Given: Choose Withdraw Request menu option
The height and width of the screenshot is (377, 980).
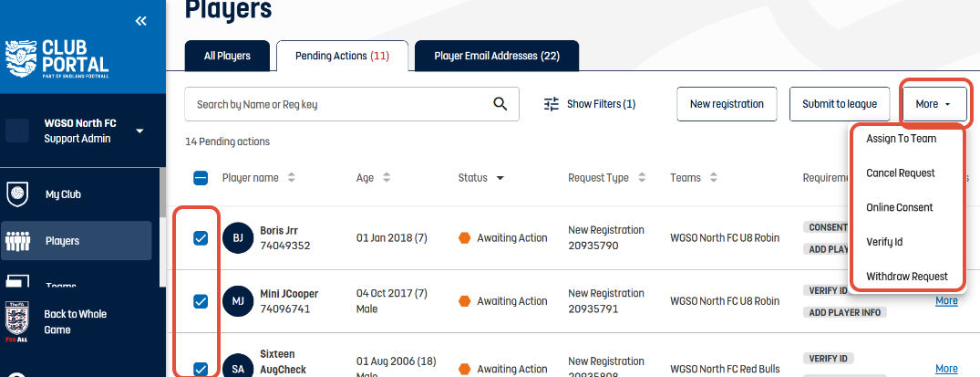Looking at the screenshot, I should (907, 277).
